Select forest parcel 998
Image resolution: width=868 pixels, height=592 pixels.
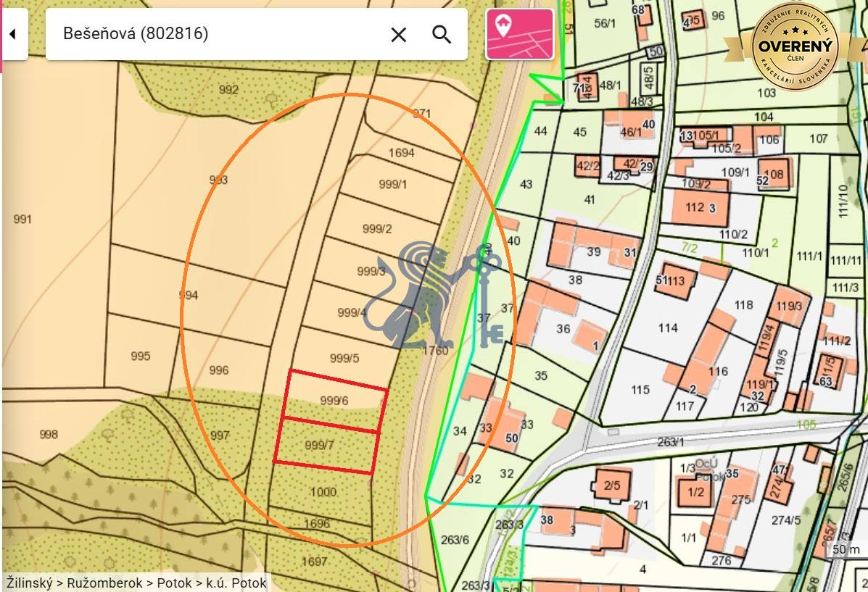(49, 434)
